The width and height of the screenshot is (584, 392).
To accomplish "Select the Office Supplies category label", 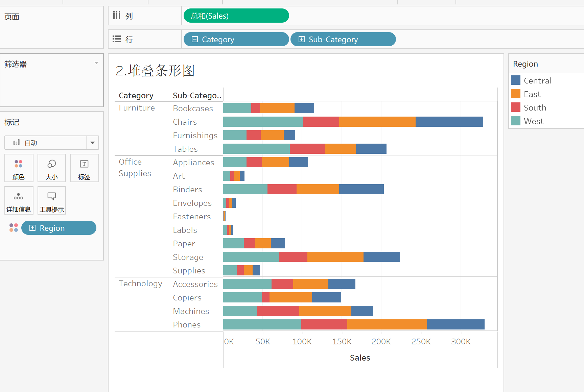I will tap(135, 168).
